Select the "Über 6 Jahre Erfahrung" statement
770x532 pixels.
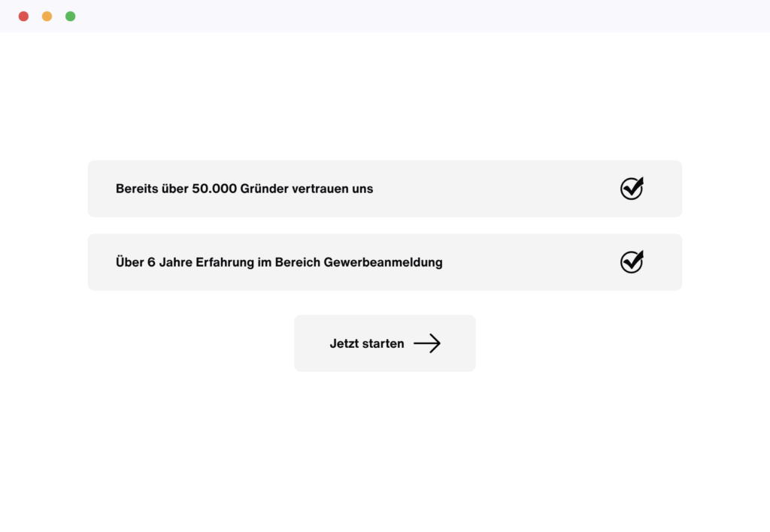pyautogui.click(x=279, y=262)
